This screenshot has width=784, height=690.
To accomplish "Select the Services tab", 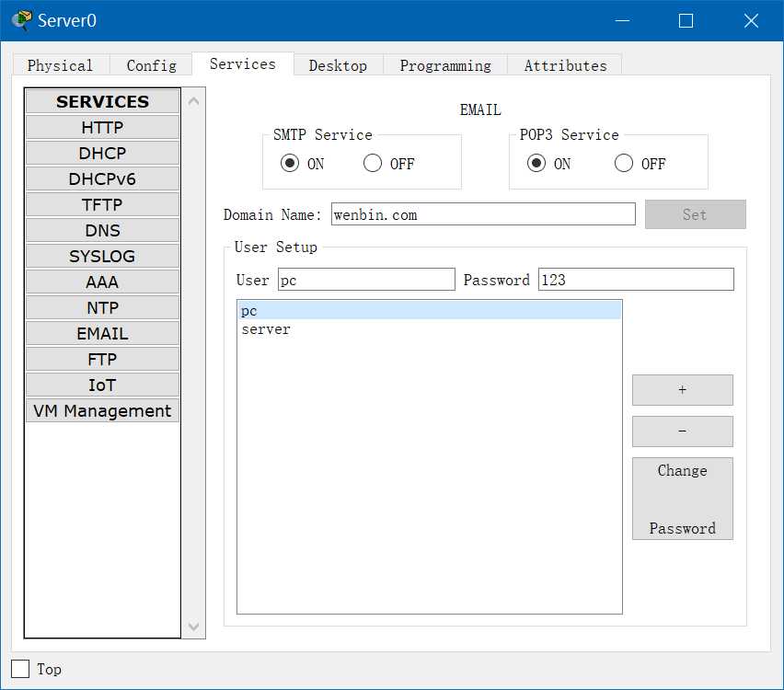I will tap(243, 64).
